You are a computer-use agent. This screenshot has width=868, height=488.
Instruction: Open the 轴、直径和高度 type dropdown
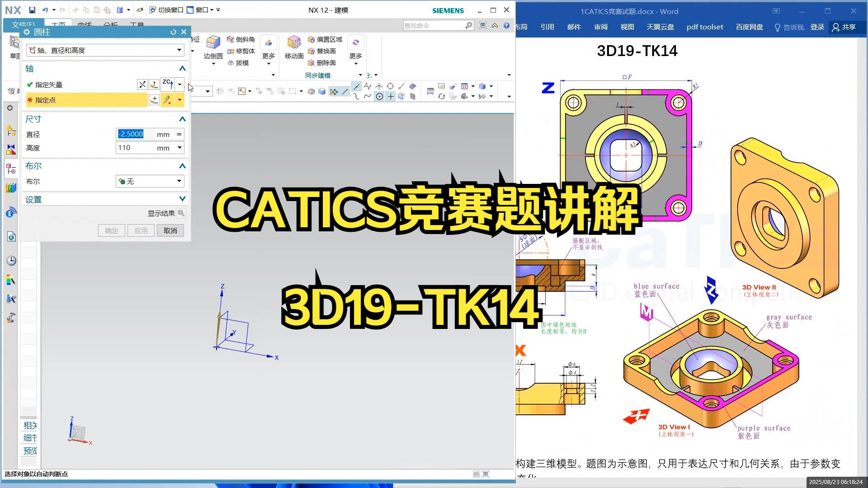105,50
